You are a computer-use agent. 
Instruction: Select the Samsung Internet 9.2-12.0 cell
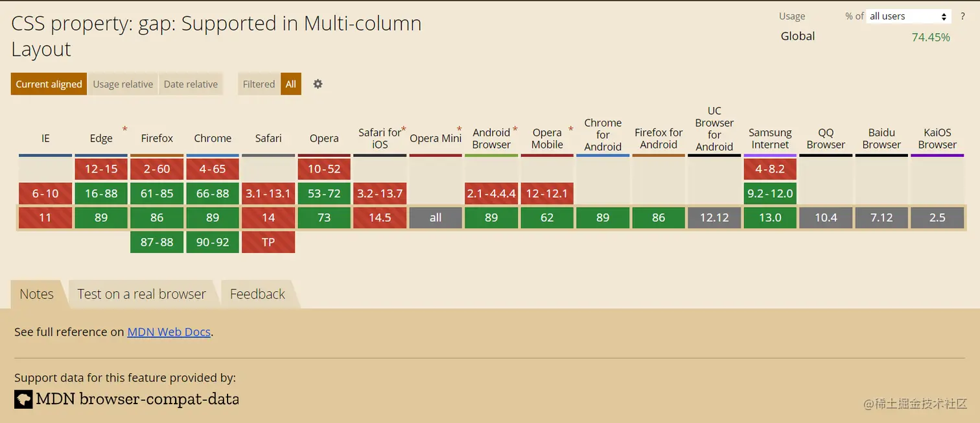pos(770,193)
